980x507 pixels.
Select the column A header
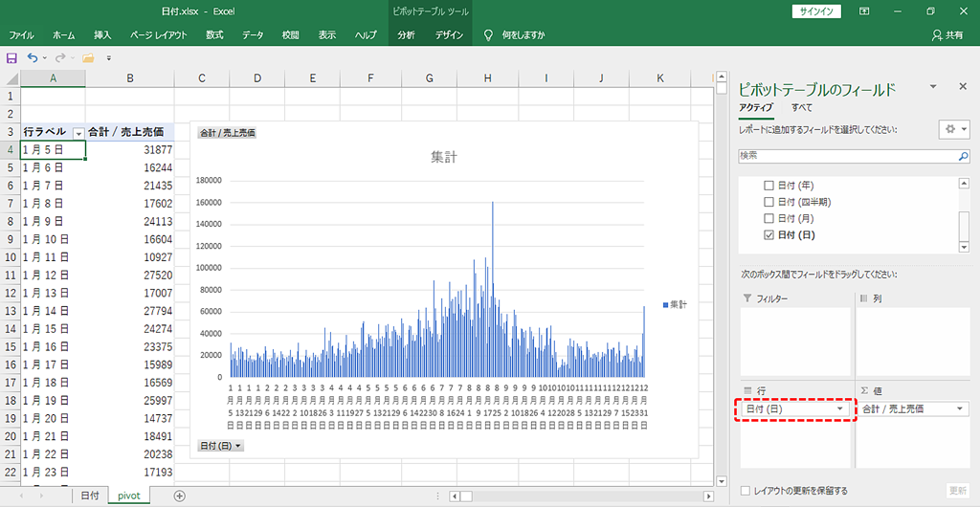(54, 78)
